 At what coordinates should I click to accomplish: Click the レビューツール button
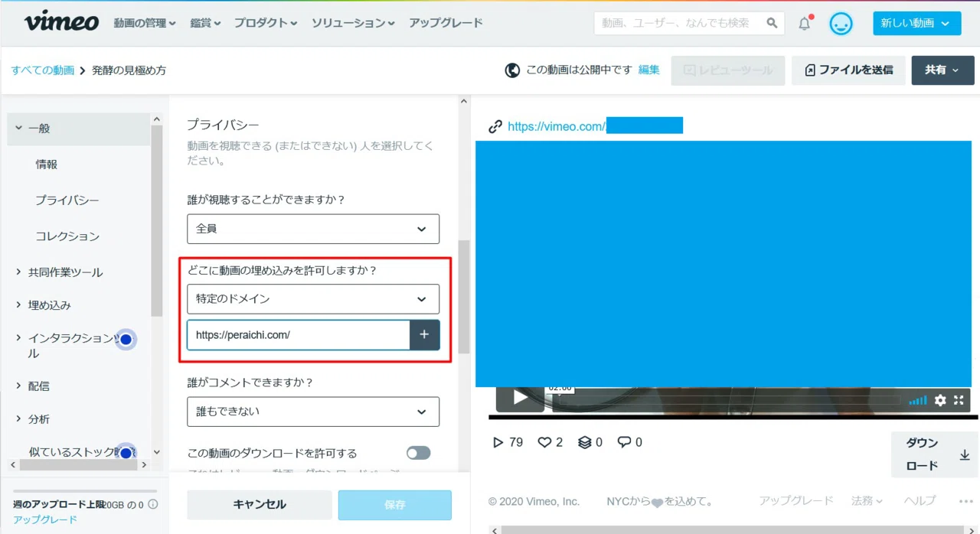pyautogui.click(x=728, y=70)
